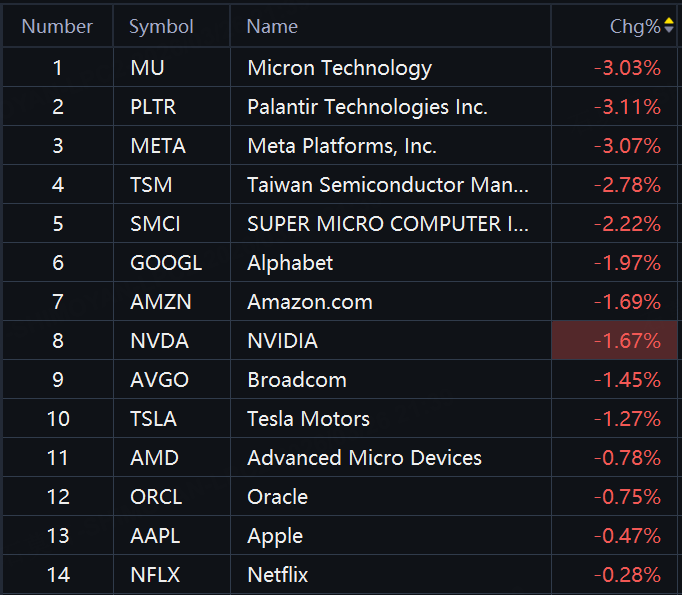Open the AMZN ticker symbol
This screenshot has width=682, height=595.
pyautogui.click(x=160, y=302)
